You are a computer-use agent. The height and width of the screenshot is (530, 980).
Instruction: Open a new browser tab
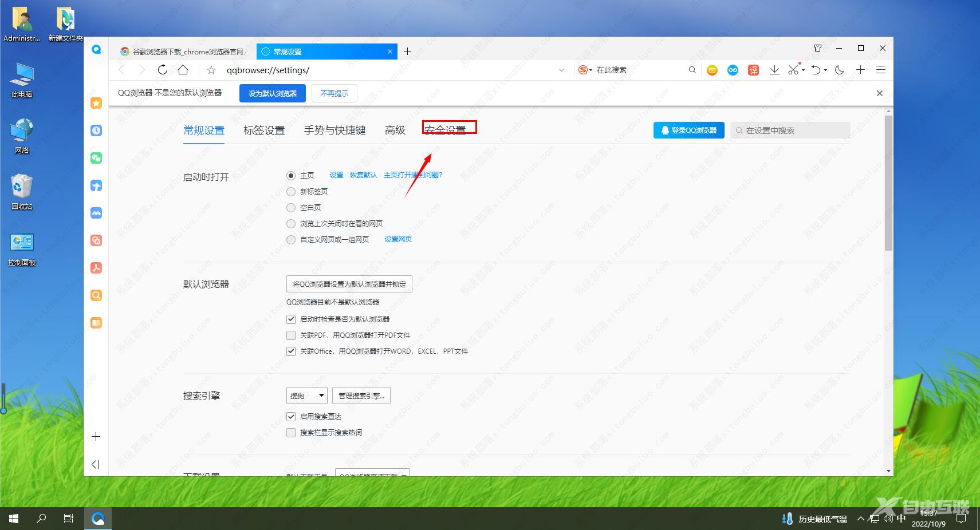[x=408, y=52]
